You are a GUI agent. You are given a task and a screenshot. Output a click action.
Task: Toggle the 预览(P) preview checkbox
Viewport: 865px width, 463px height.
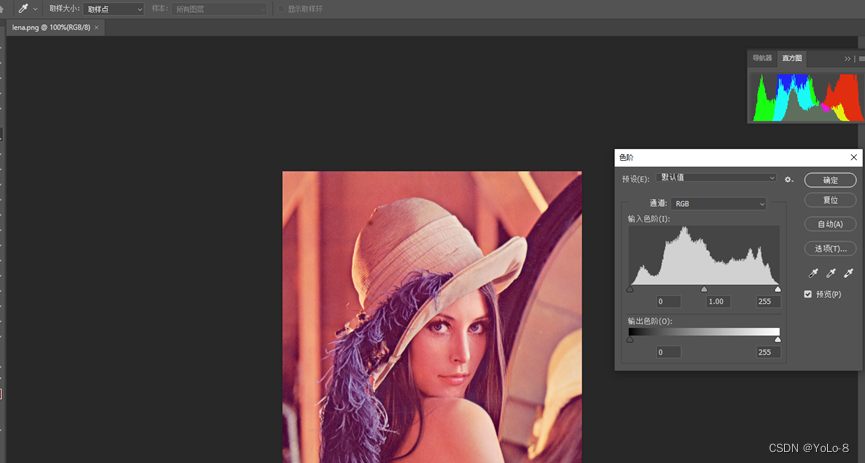click(x=808, y=294)
